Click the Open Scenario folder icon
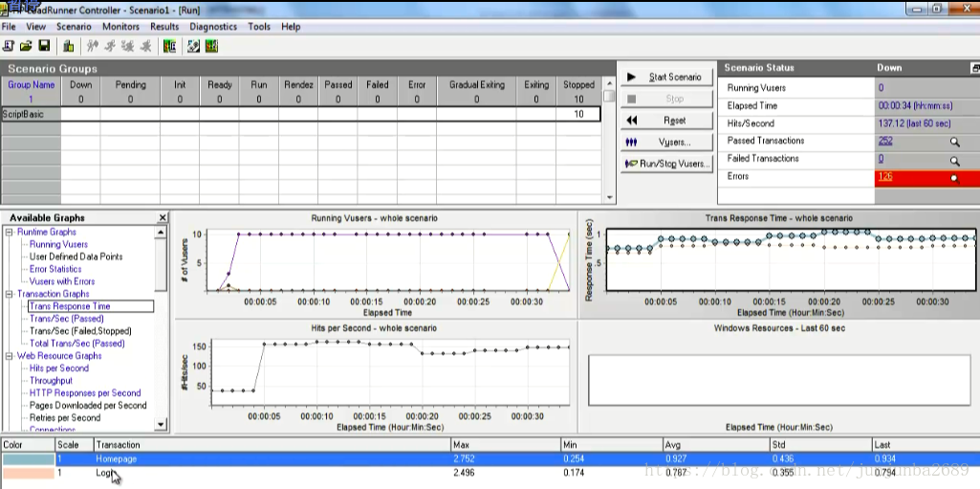Image resolution: width=980 pixels, height=489 pixels. 26,46
